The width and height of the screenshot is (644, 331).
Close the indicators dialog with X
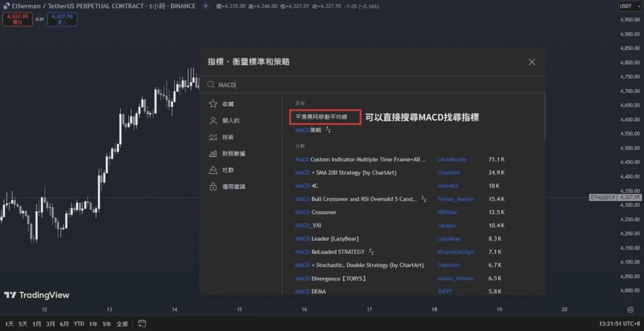pyautogui.click(x=532, y=62)
